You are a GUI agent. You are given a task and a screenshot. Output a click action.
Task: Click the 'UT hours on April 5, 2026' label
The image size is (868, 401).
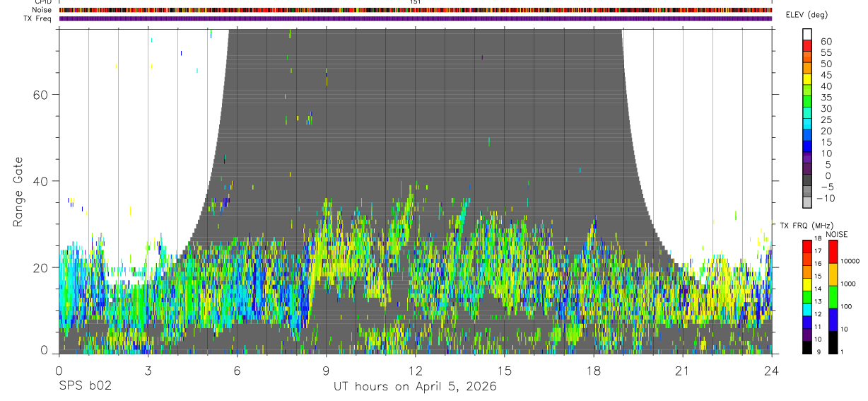[415, 387]
